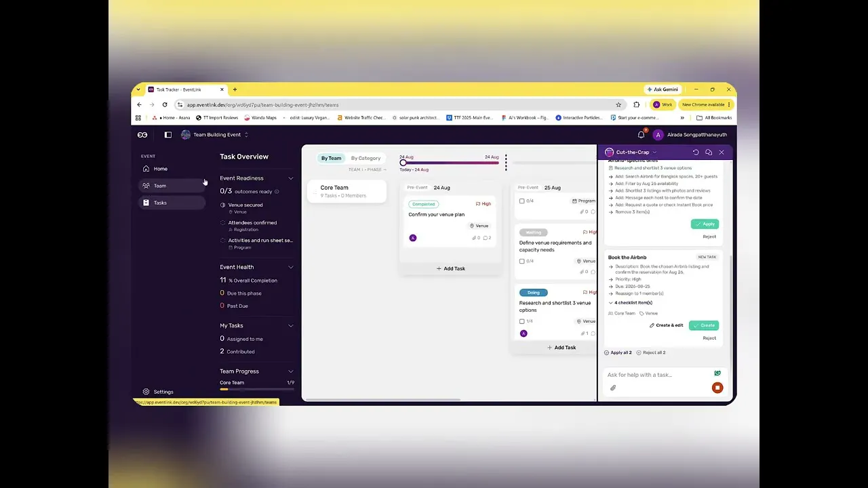868x488 pixels.
Task: Collapse the Team Progress section
Action: pyautogui.click(x=291, y=371)
